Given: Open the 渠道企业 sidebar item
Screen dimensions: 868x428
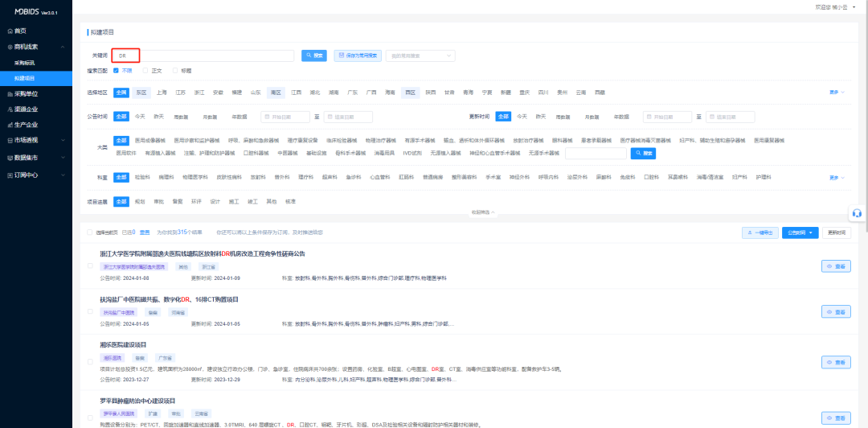Looking at the screenshot, I should 36,109.
